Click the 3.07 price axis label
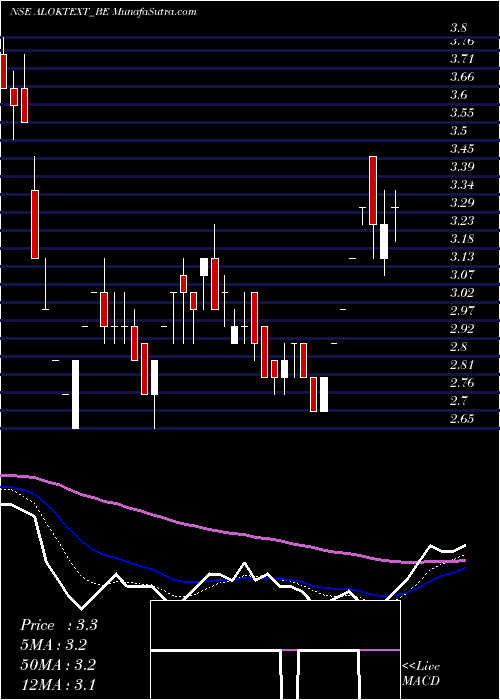The width and height of the screenshot is (500, 700). tap(462, 275)
